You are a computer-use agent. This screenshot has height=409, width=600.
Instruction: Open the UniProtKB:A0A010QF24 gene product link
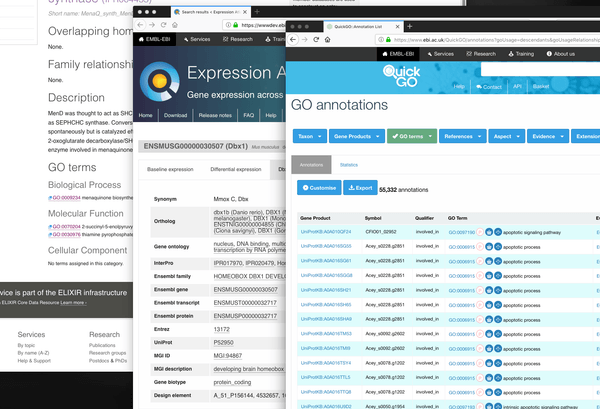pos(325,231)
